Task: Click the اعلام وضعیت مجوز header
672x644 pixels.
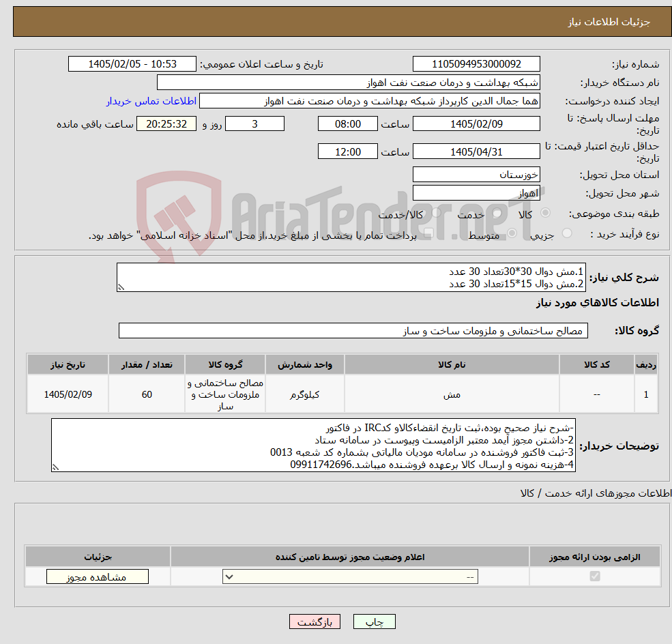Action: tap(350, 557)
